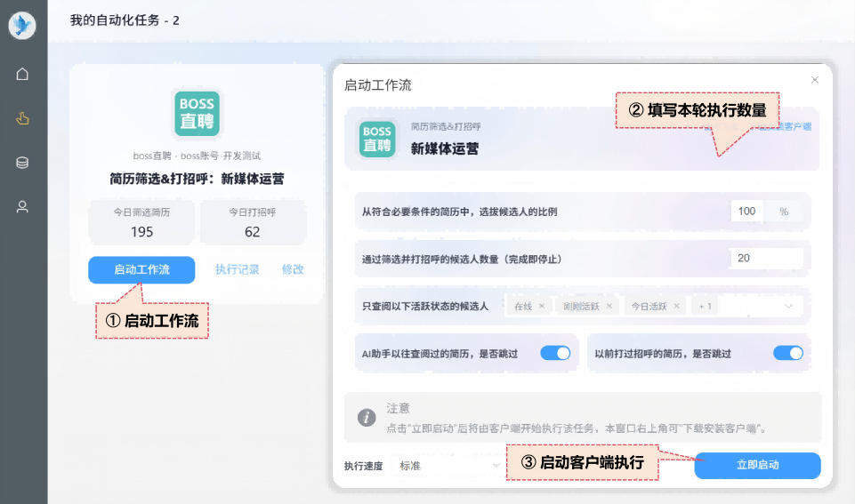Open the 执行速度 speed dropdown

pos(445,466)
